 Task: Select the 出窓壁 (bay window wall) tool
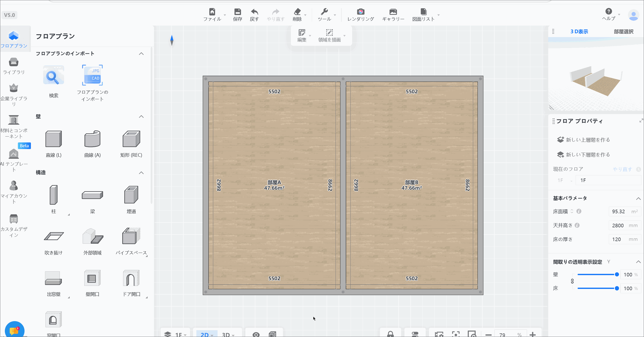54,283
